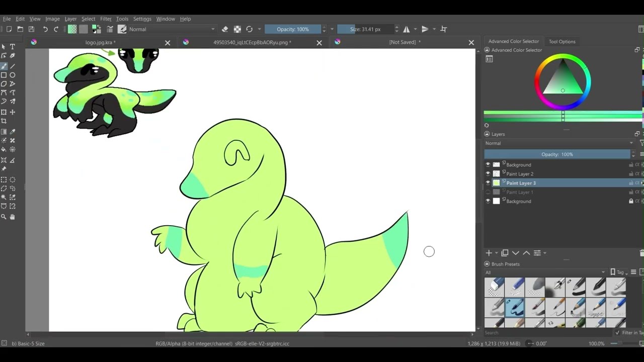Save the document with the floppy icon
The width and height of the screenshot is (644, 362).
click(31, 29)
